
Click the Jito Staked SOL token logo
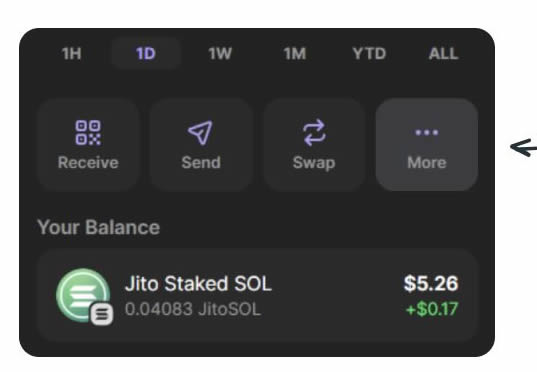click(x=83, y=296)
